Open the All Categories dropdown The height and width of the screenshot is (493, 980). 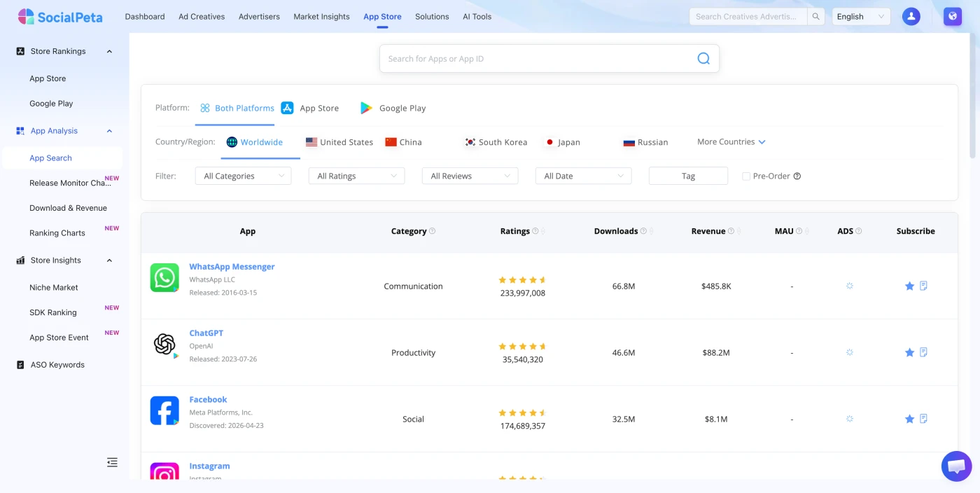coord(243,176)
